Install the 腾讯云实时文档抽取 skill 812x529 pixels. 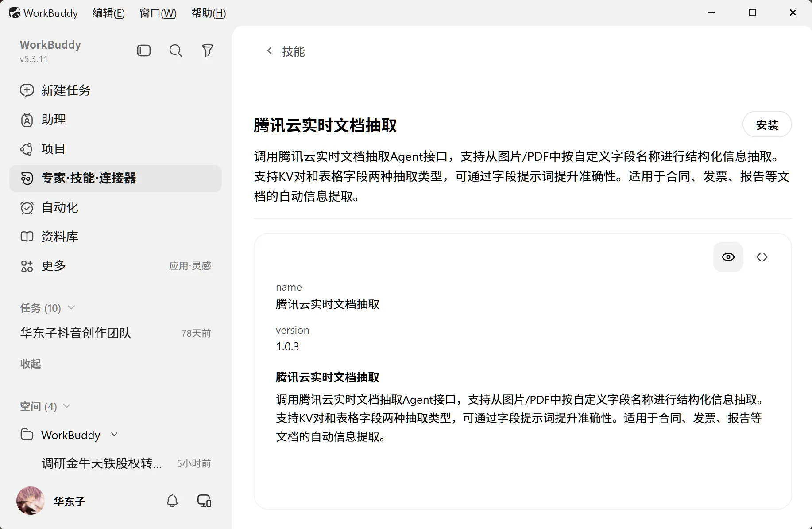pyautogui.click(x=767, y=124)
